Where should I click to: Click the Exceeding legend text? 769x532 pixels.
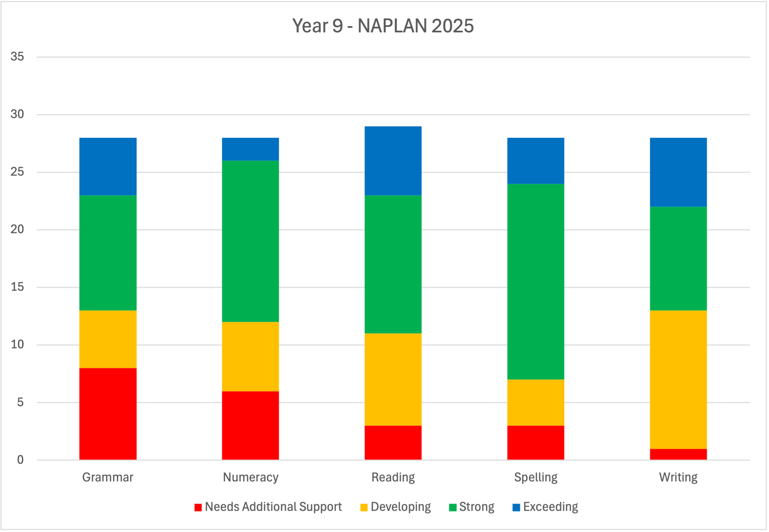click(x=550, y=507)
